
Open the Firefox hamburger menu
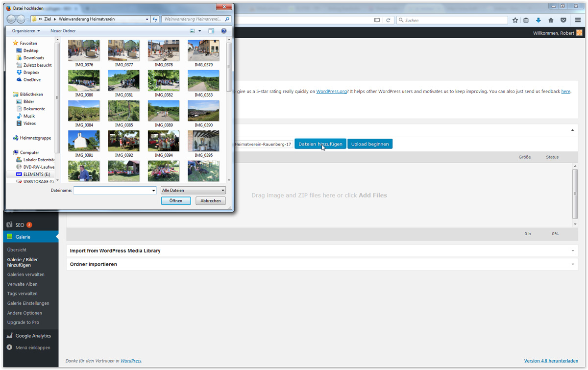coord(577,20)
